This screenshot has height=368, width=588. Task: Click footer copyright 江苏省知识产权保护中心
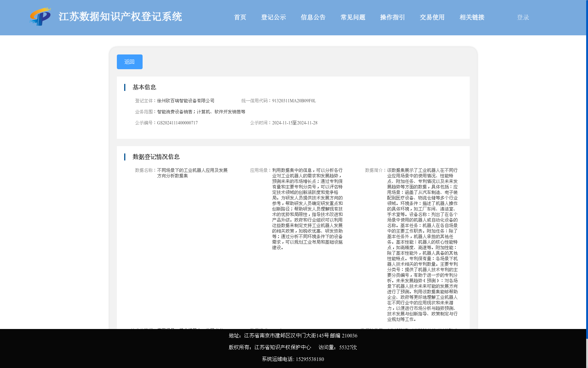click(283, 347)
